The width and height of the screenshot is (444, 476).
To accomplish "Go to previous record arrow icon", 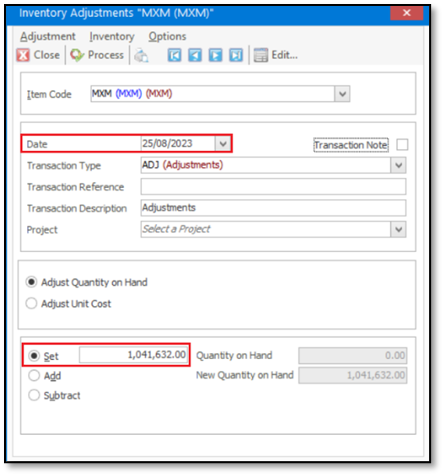I will tap(195, 55).
